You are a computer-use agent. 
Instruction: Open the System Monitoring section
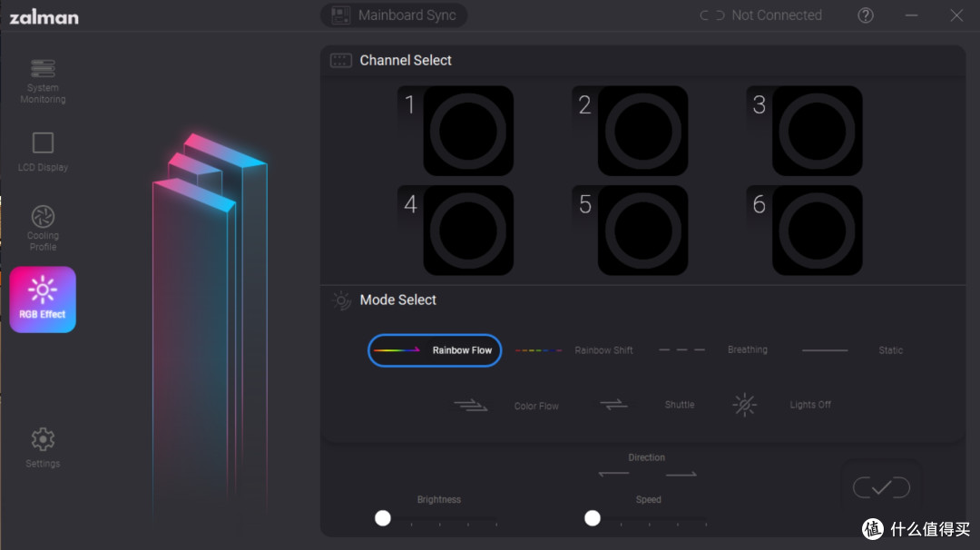[x=43, y=82]
